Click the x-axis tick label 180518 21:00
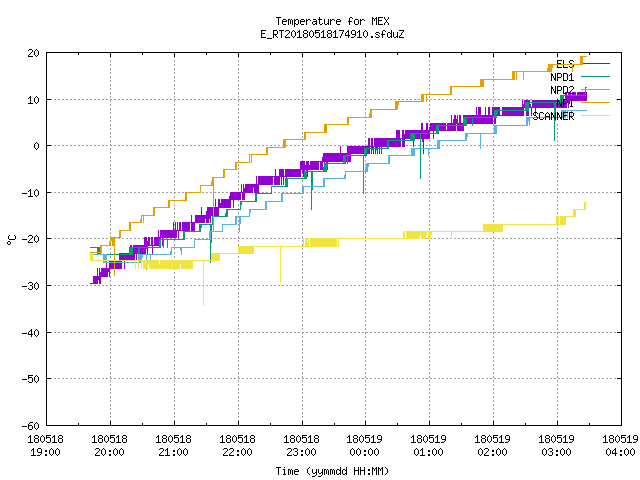Viewport: 640px width, 480px height. (x=173, y=446)
